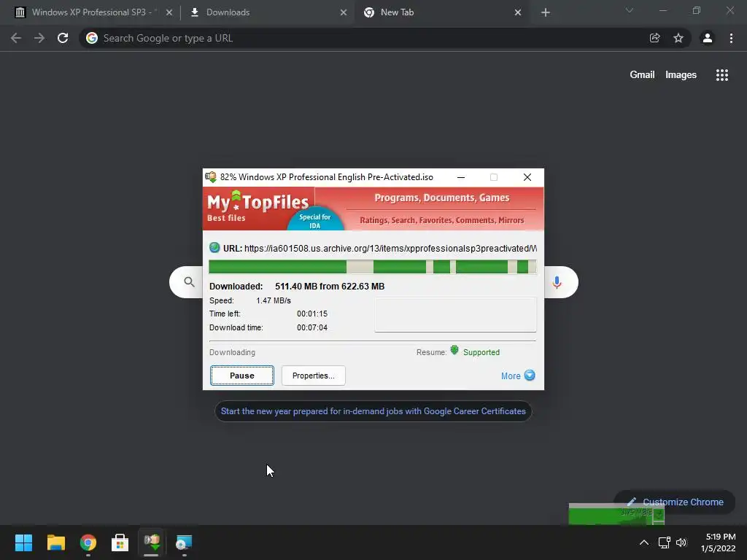The image size is (747, 560).
Task: Show hidden system tray icons
Action: pos(643,542)
